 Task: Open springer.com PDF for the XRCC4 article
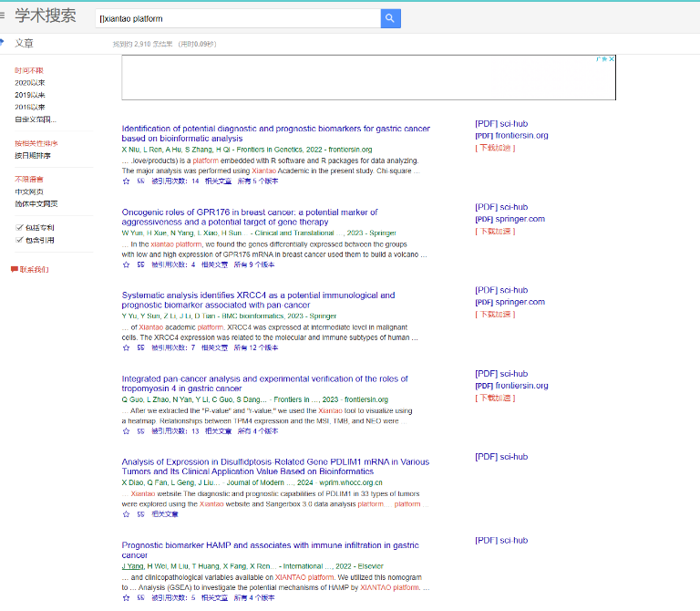coord(510,303)
